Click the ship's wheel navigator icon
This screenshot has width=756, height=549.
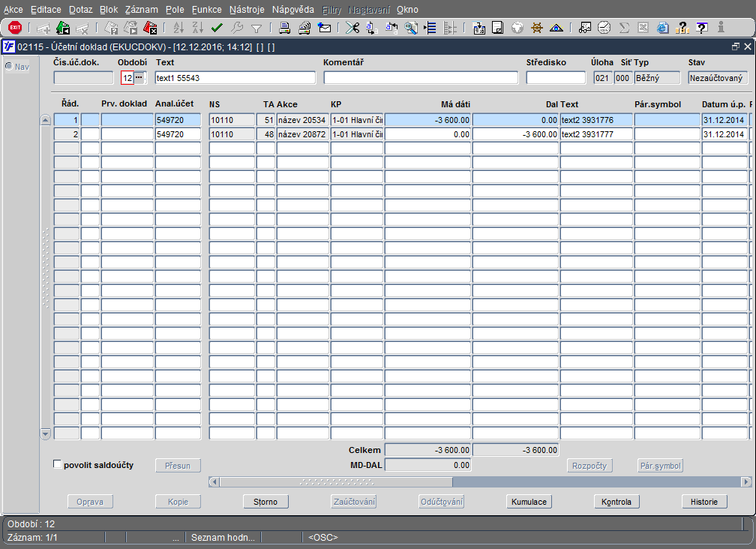(537, 28)
